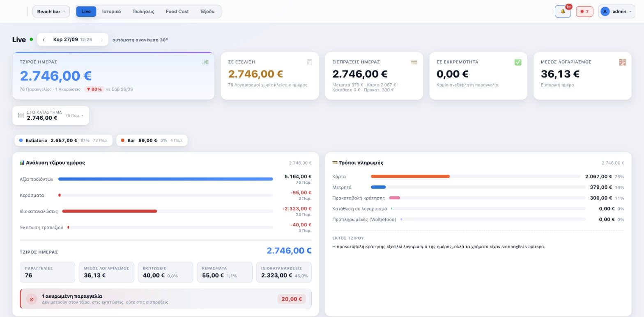Select the Estiatorio department name
Viewport: 644px width, 317px height.
coord(37,140)
